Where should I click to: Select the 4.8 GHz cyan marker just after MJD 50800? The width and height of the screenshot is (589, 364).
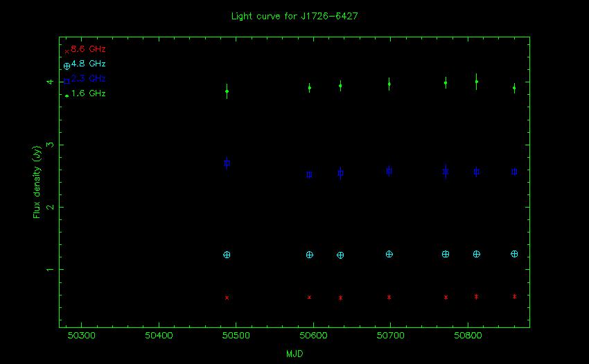[x=476, y=254]
